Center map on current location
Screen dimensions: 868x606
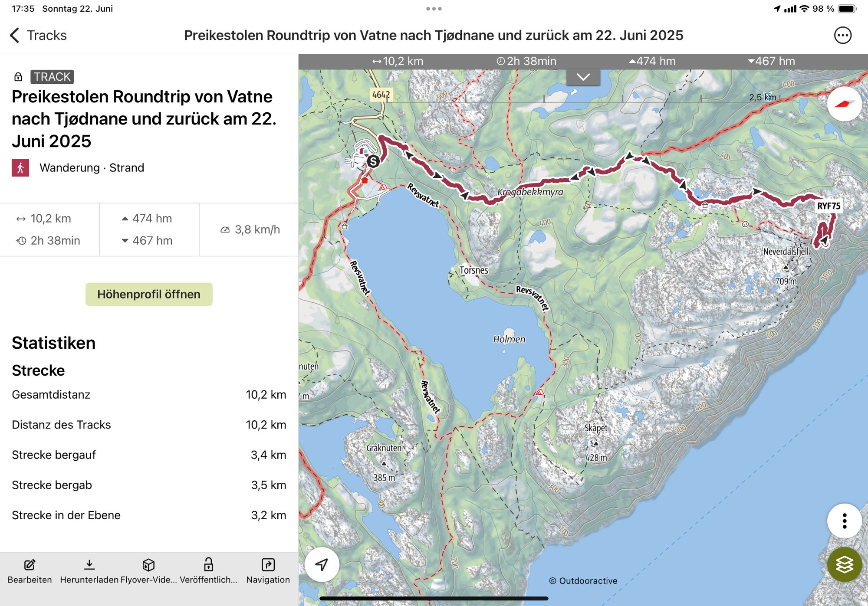click(322, 564)
